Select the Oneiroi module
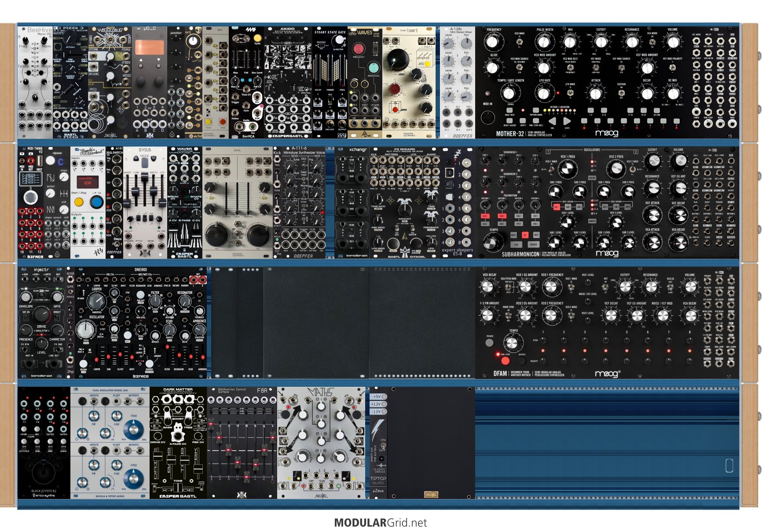The image size is (762, 532). tap(141, 323)
